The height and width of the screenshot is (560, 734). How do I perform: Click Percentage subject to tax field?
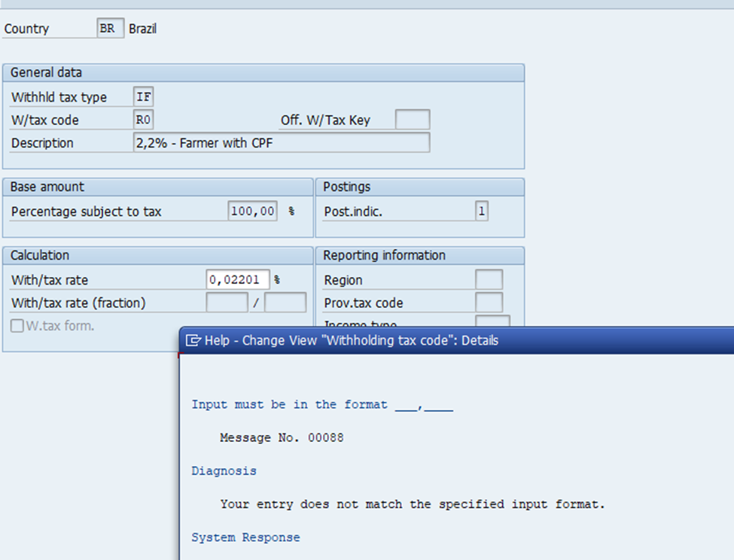252,211
